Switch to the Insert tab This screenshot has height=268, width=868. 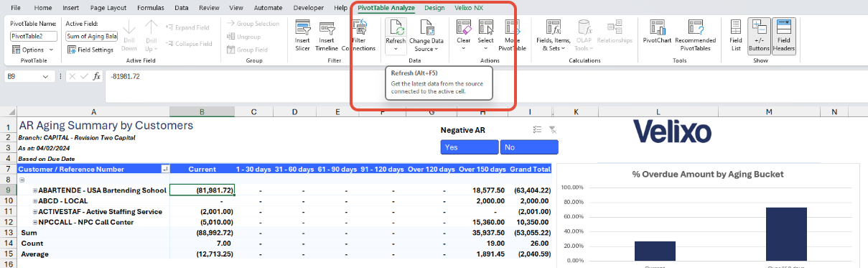coord(70,7)
